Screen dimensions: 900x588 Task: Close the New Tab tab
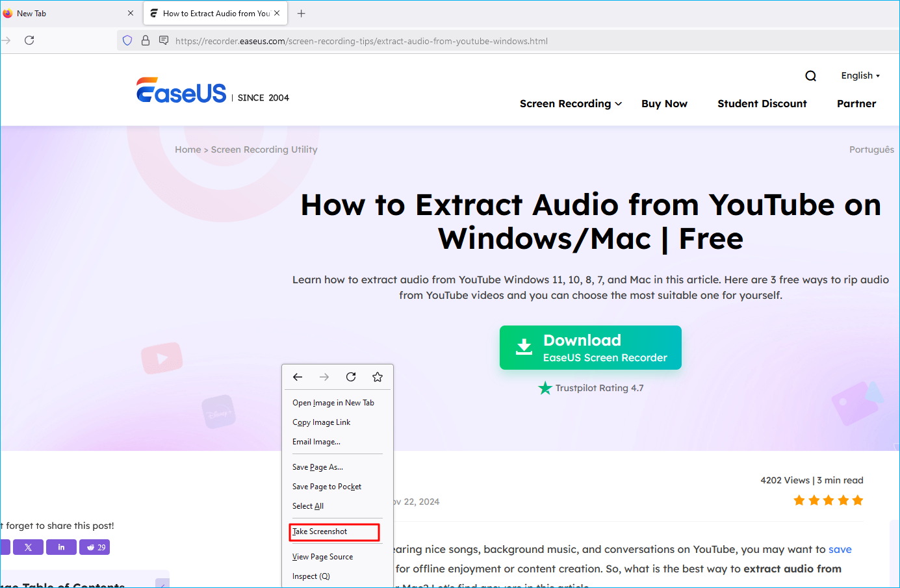coord(131,13)
